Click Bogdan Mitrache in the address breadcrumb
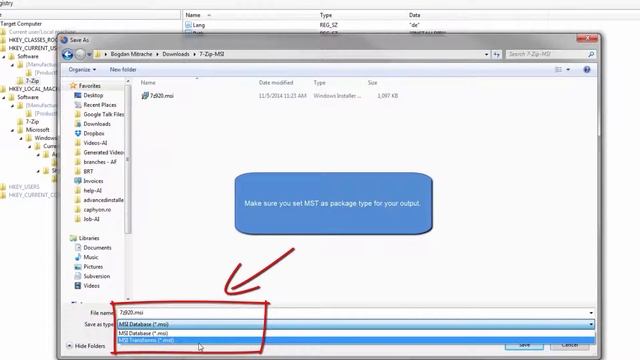 (131, 54)
